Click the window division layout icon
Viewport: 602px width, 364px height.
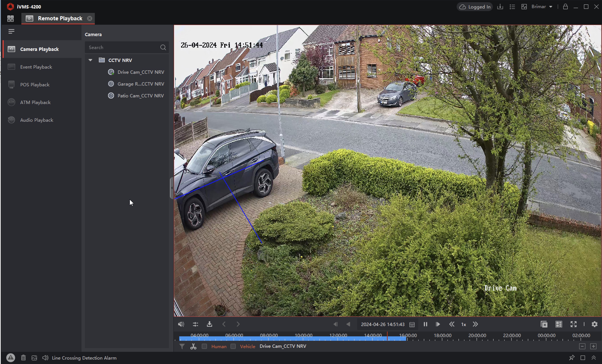(x=559, y=324)
